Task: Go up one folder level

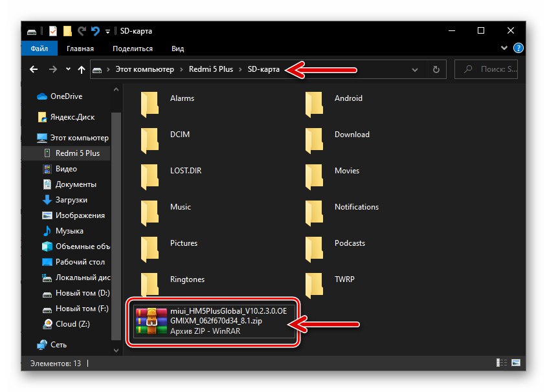Action: pyautogui.click(x=82, y=70)
